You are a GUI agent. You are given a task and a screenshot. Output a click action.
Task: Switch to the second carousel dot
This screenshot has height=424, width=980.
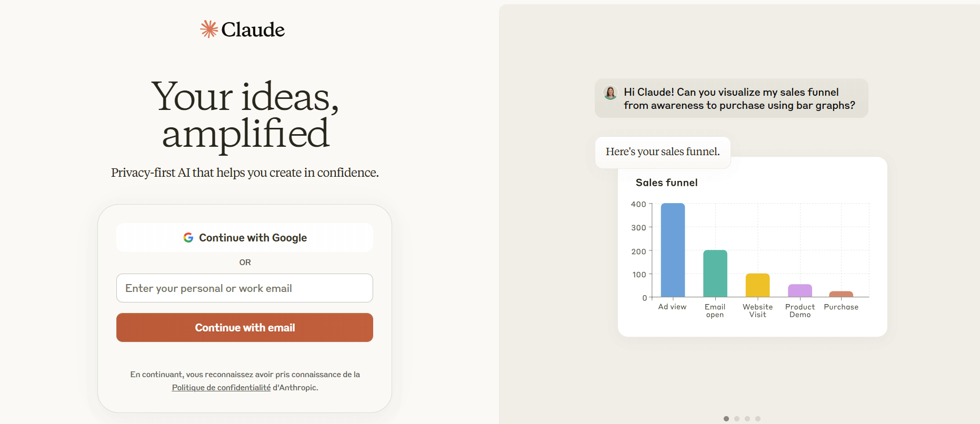pyautogui.click(x=737, y=419)
